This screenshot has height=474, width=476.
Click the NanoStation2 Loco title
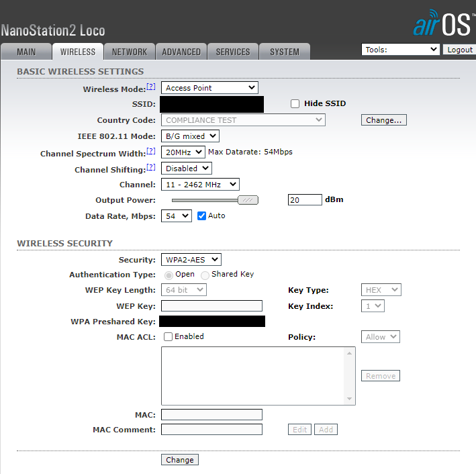click(53, 30)
